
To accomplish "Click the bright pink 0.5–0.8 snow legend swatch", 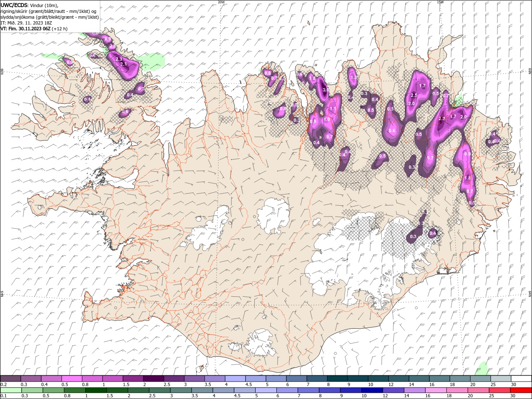I will click(x=71, y=379).
